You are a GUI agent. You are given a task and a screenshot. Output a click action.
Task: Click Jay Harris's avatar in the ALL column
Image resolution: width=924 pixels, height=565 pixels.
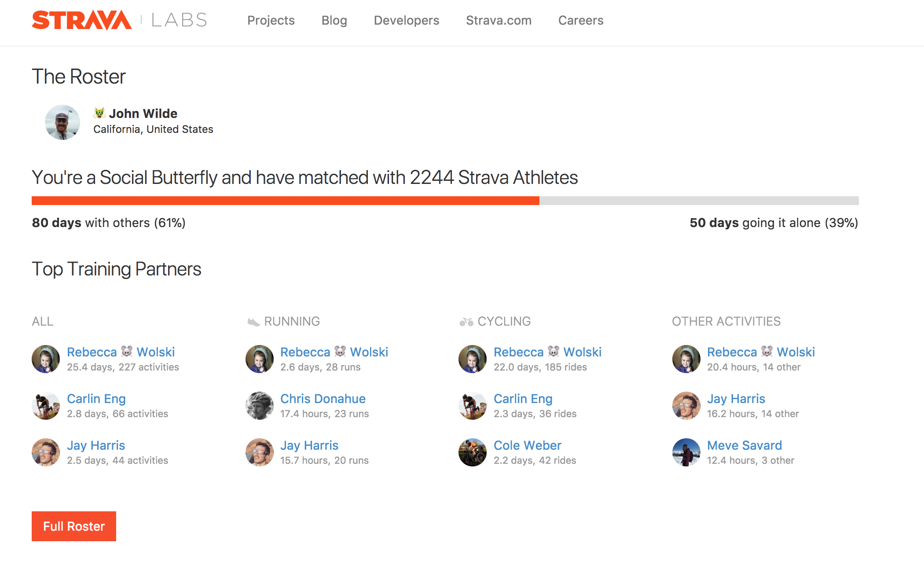pos(46,452)
